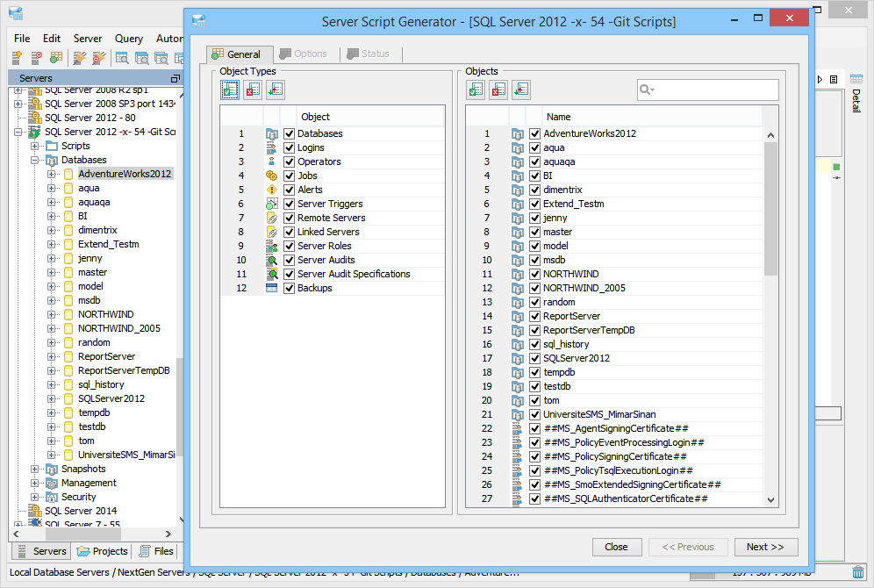Click the Disconnect server plug icon with red minus
The width and height of the screenshot is (874, 588).
[98, 57]
